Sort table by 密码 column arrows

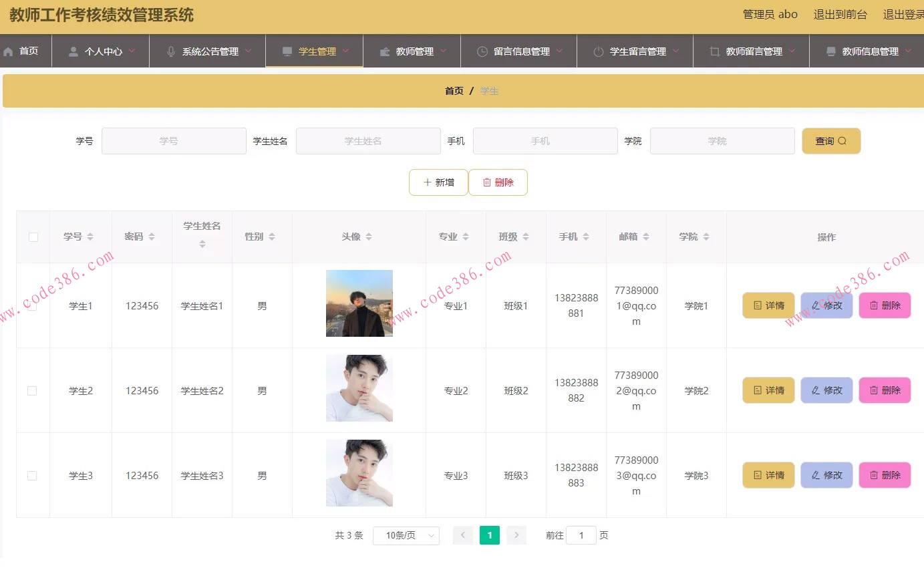click(152, 237)
